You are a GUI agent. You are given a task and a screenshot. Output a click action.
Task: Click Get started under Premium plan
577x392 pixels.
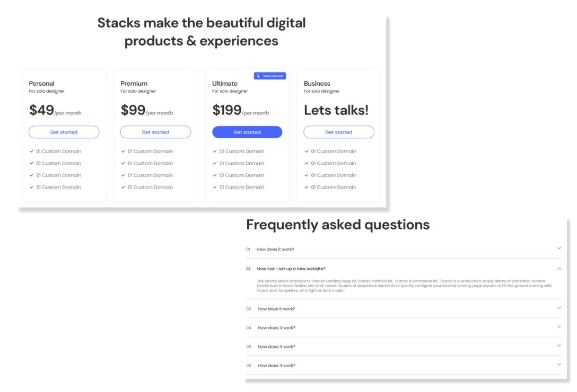[x=155, y=132]
